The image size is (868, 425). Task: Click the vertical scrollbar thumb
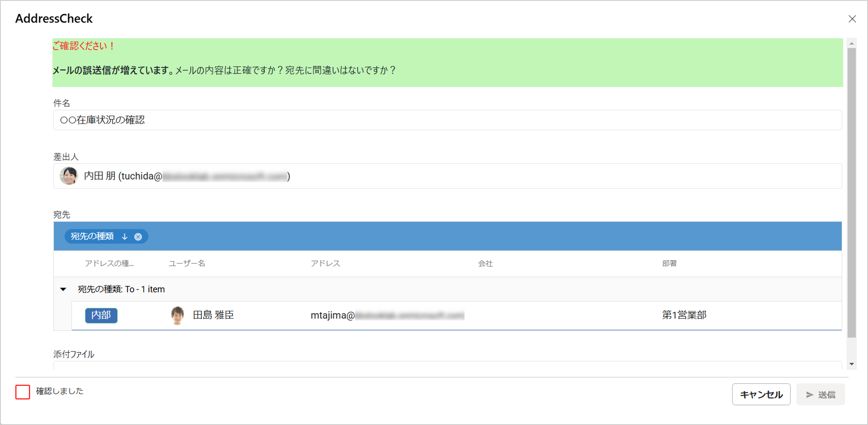[x=851, y=193]
